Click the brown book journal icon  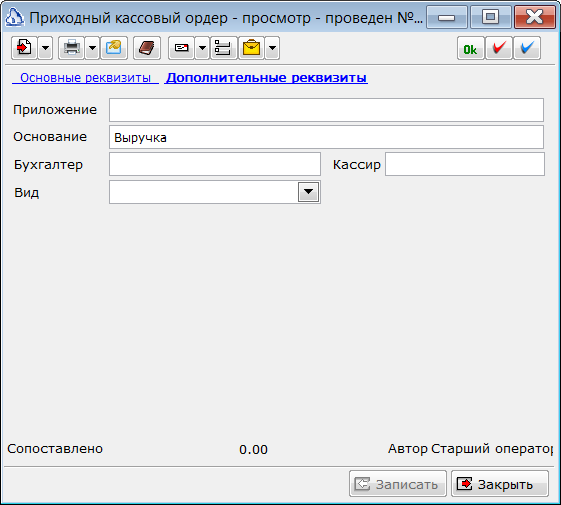(147, 48)
